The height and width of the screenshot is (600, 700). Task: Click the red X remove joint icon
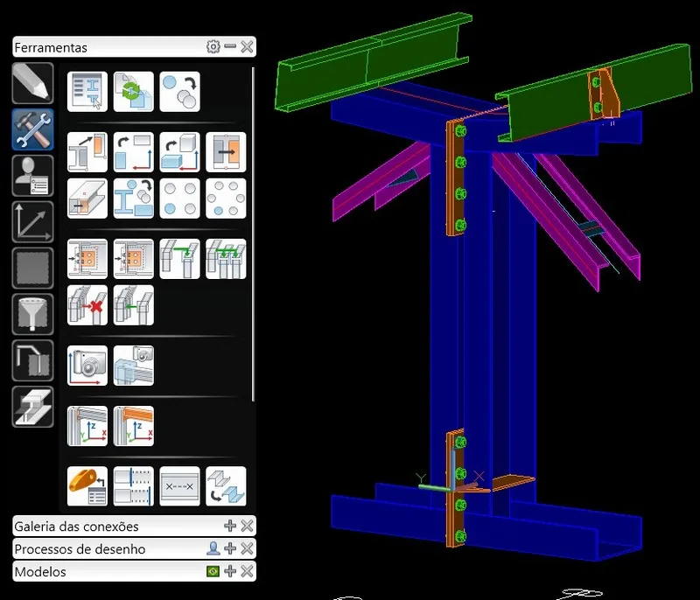(x=87, y=305)
